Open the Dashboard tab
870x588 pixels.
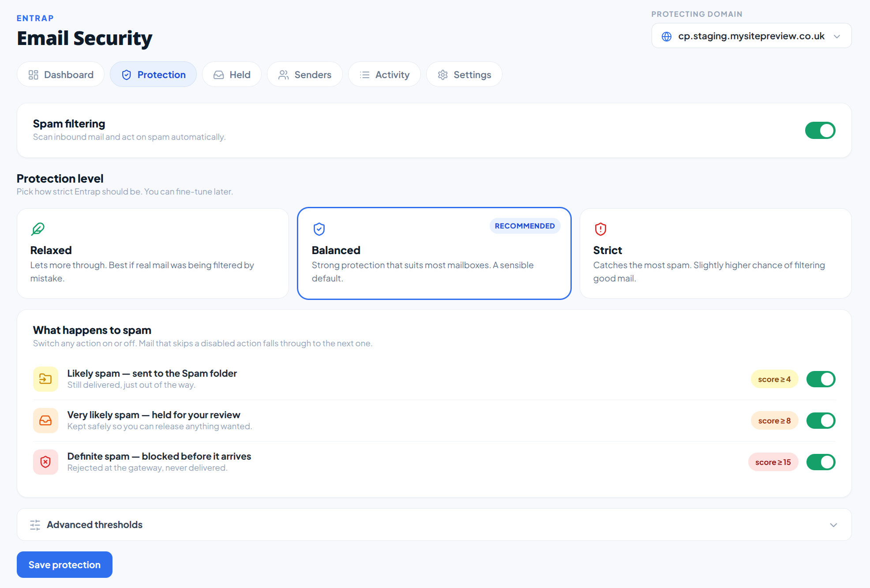[60, 75]
